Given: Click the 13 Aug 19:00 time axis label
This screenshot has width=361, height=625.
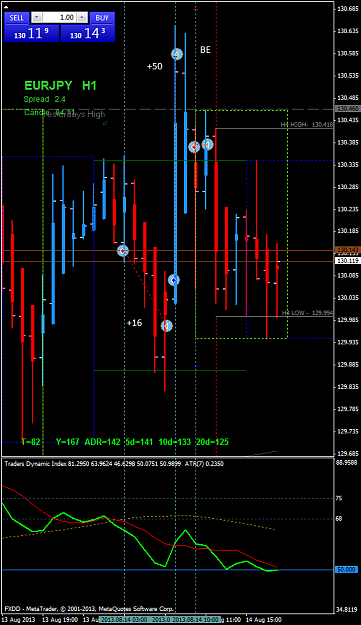Looking at the screenshot, I should 59,620.
